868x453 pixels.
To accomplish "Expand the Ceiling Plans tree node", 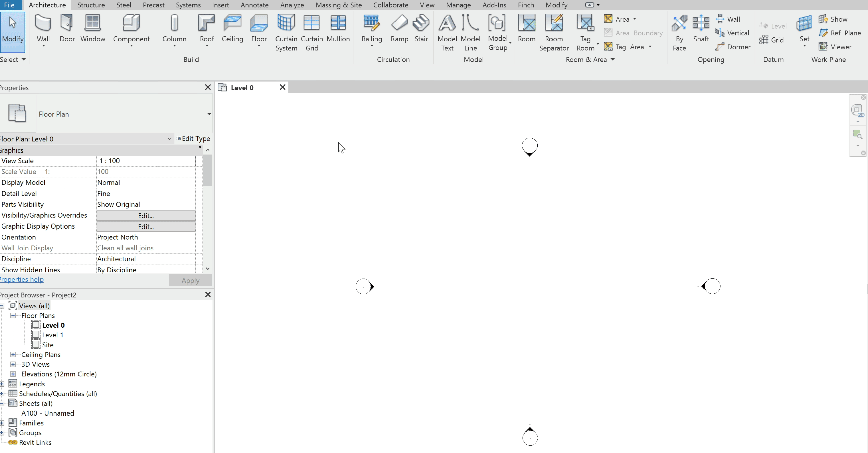I will coord(13,355).
